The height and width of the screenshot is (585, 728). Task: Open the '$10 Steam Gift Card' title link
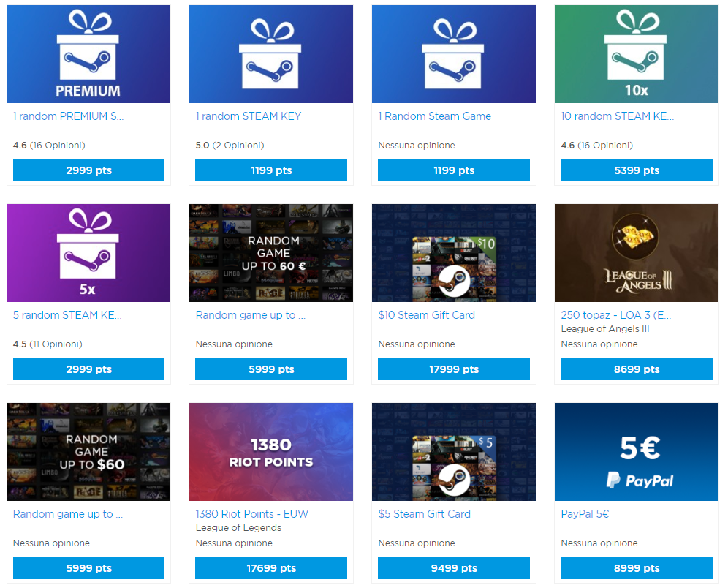pyautogui.click(x=427, y=315)
